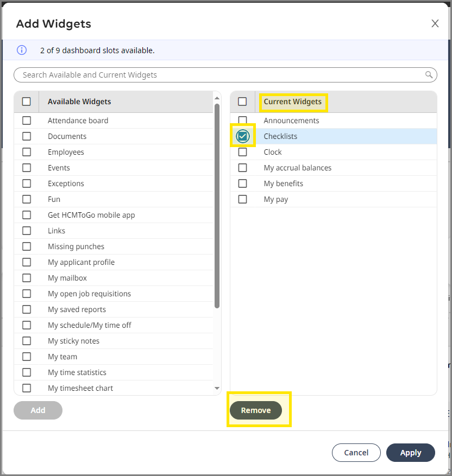Click the available list scroll-up arrow
The height and width of the screenshot is (476, 452).
coord(217,98)
